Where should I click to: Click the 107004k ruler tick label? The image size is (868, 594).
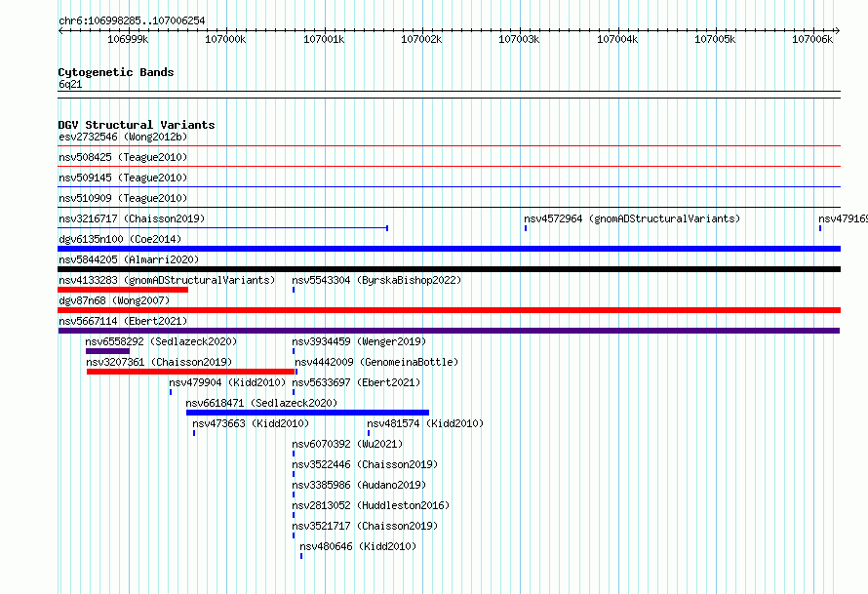tap(617, 39)
